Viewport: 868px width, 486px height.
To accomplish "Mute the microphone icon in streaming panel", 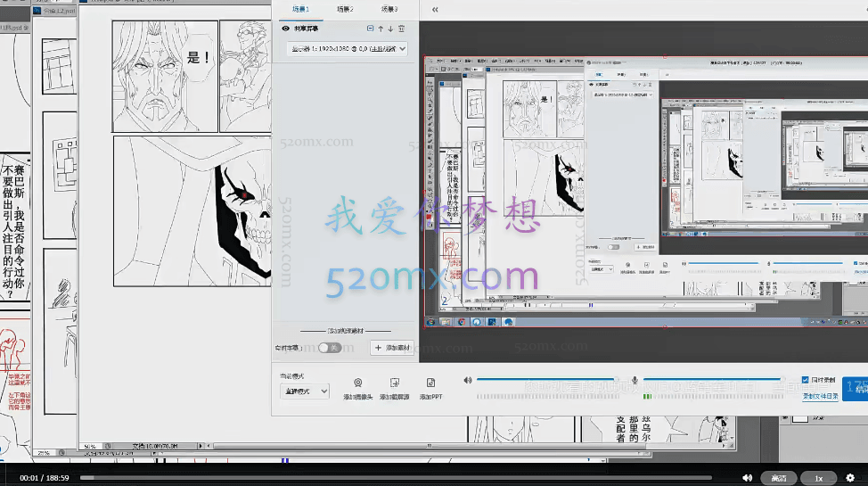I will (x=635, y=380).
